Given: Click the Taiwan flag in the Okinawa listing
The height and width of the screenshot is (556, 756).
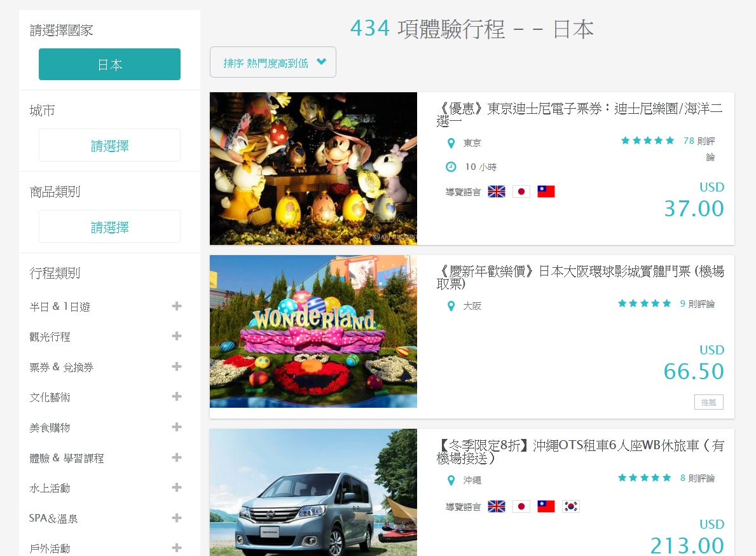Looking at the screenshot, I should [x=546, y=506].
